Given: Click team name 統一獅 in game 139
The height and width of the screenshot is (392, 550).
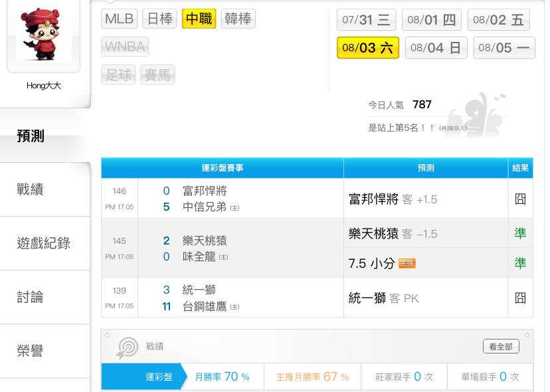Looking at the screenshot, I should [x=199, y=290].
